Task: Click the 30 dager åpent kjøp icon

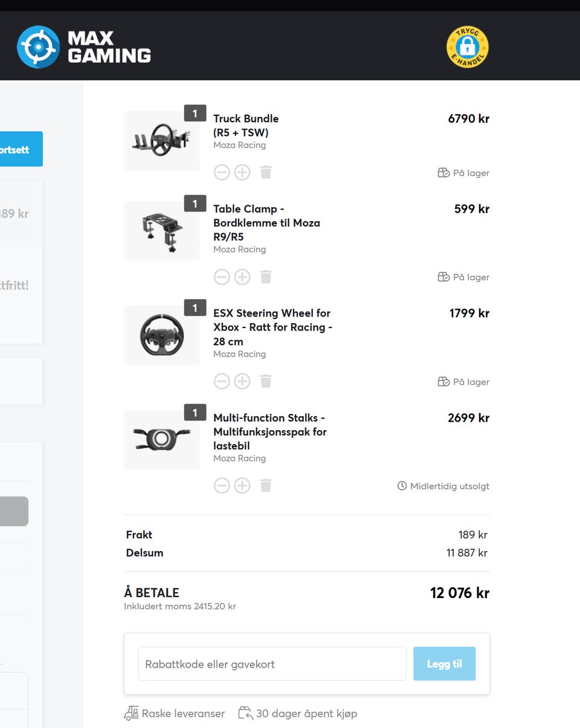Action: pos(245,714)
